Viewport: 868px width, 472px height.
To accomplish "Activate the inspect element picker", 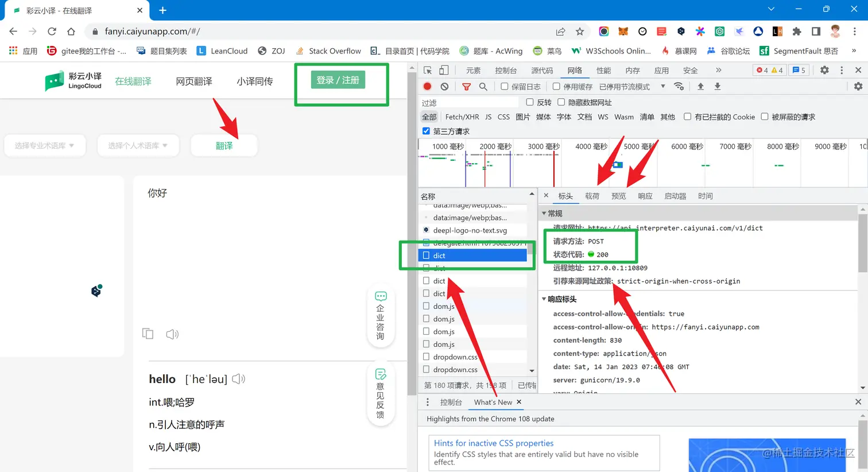I will (x=428, y=70).
